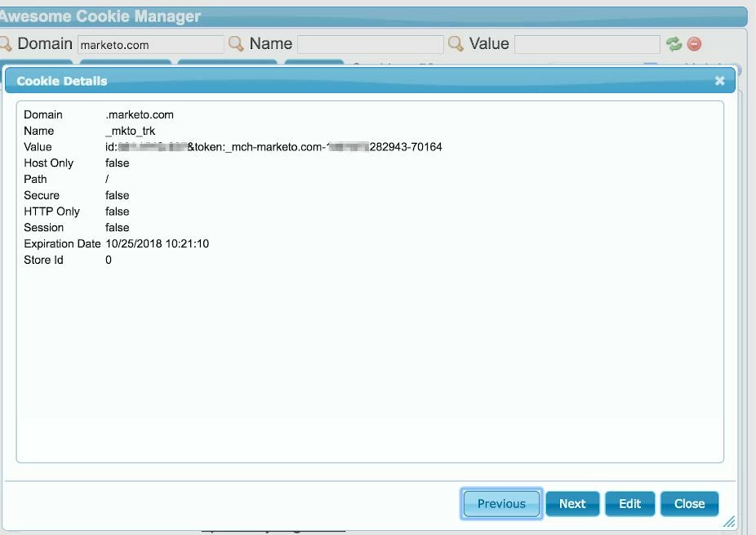Click the Expiration Date label
756x535 pixels.
[x=62, y=243]
